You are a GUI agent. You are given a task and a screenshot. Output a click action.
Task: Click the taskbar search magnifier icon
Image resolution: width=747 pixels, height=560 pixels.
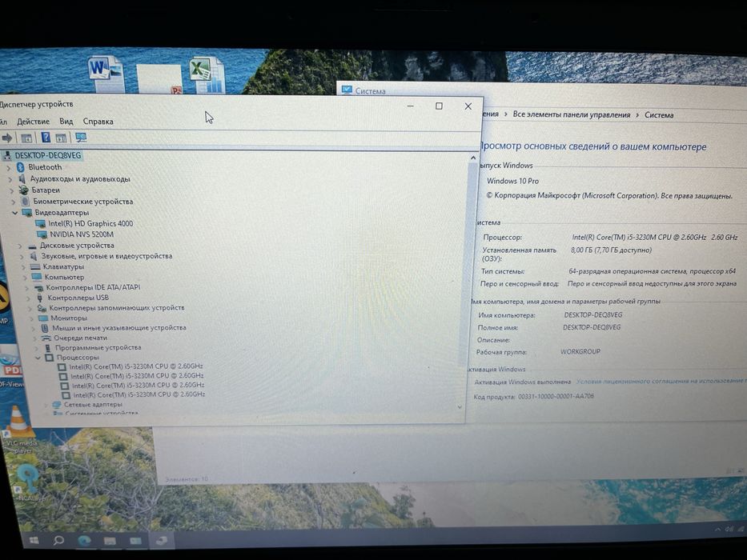58,540
